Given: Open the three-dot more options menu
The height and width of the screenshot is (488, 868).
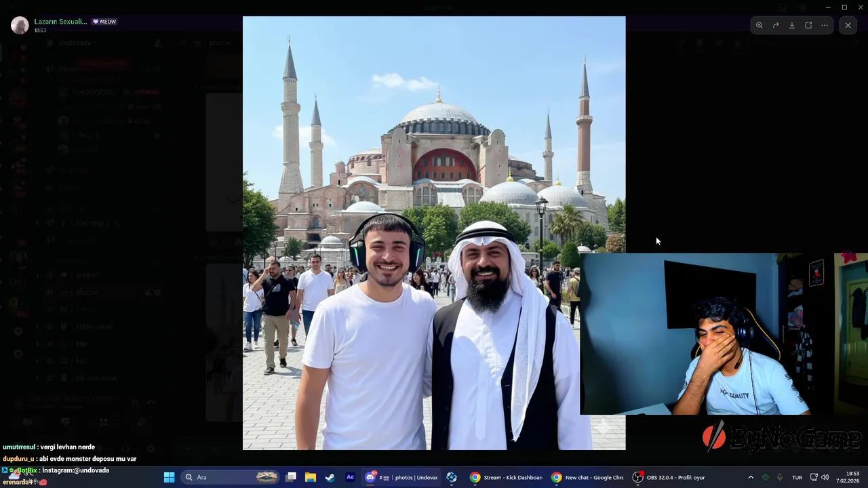Looking at the screenshot, I should (825, 25).
